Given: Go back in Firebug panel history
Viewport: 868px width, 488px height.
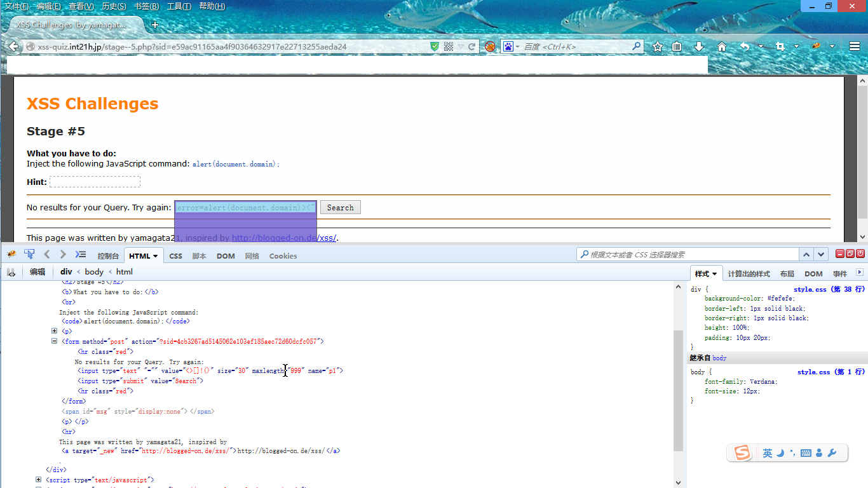Looking at the screenshot, I should tap(47, 255).
